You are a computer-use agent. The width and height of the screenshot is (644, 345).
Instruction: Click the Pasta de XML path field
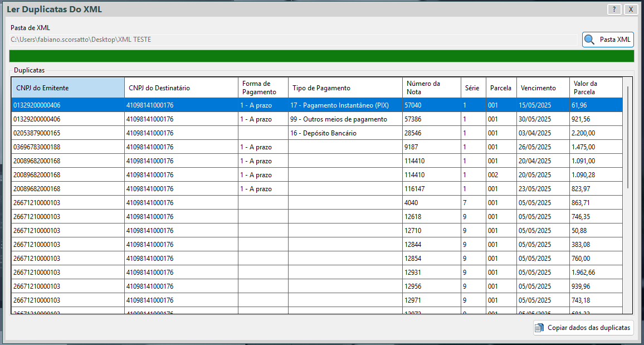[293, 40]
